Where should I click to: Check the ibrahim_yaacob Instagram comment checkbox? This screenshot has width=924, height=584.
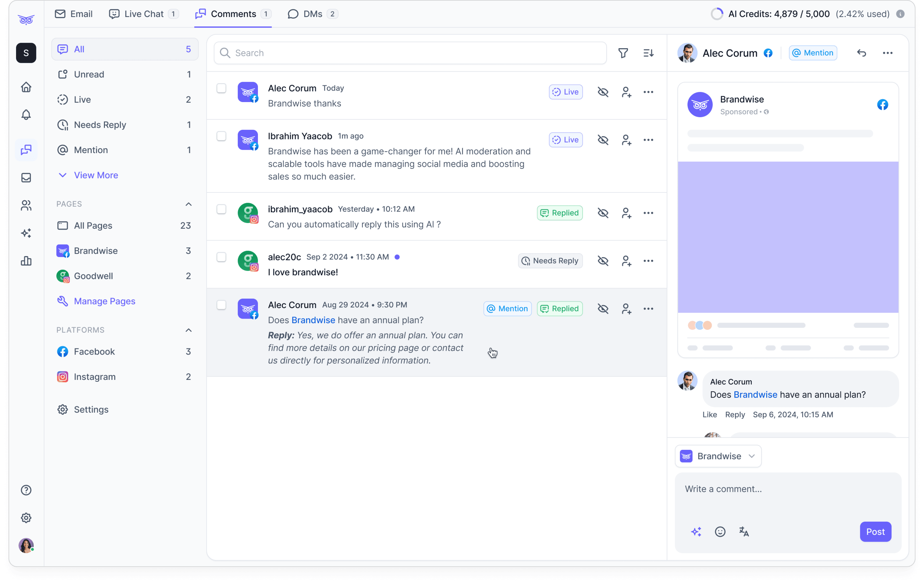click(221, 209)
